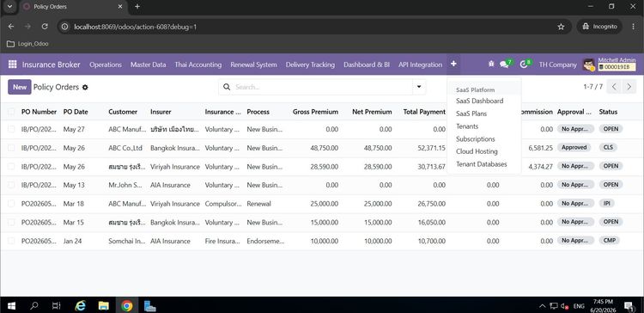Click site information icon in address bar
Image resolution: width=644 pixels, height=313 pixels.
64,27
